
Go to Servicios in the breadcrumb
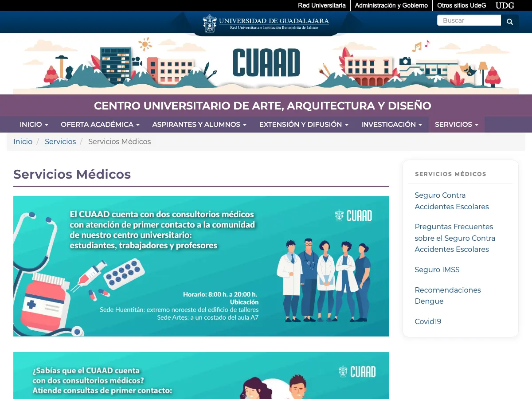point(60,141)
